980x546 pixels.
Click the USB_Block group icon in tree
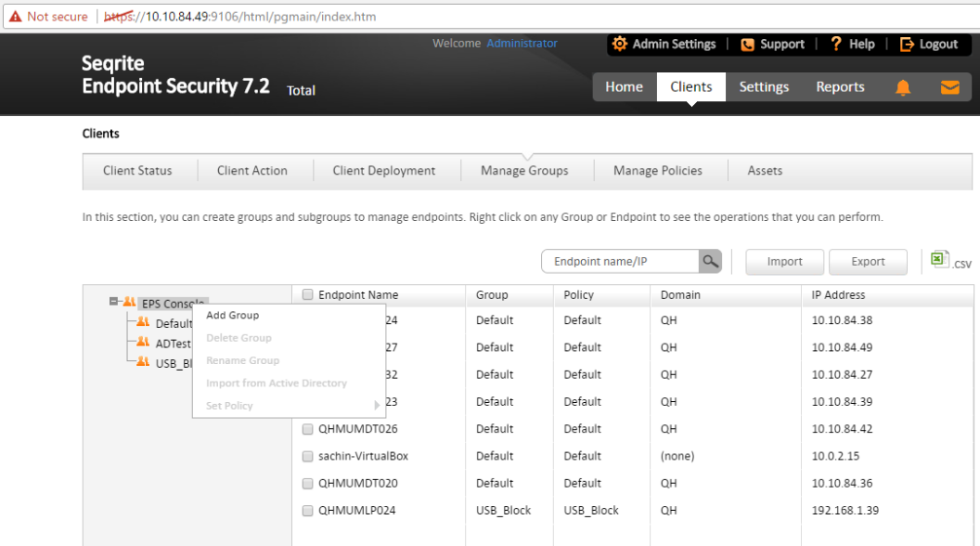point(143,362)
